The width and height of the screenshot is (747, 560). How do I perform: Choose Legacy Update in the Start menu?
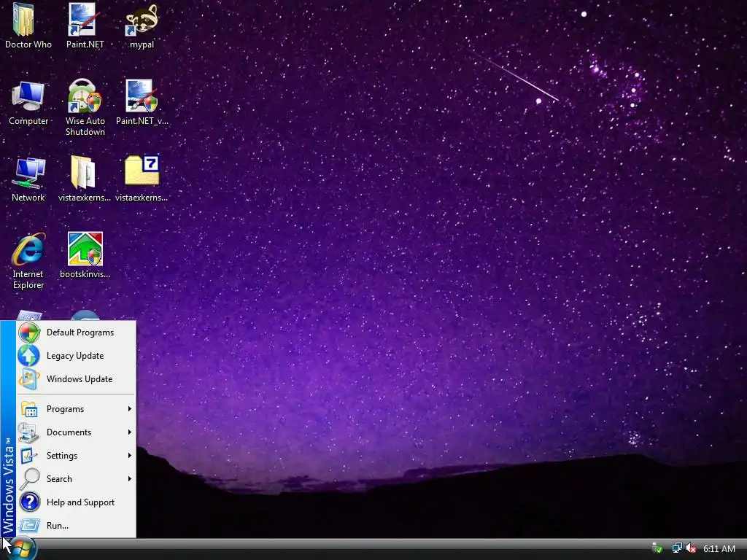76,356
